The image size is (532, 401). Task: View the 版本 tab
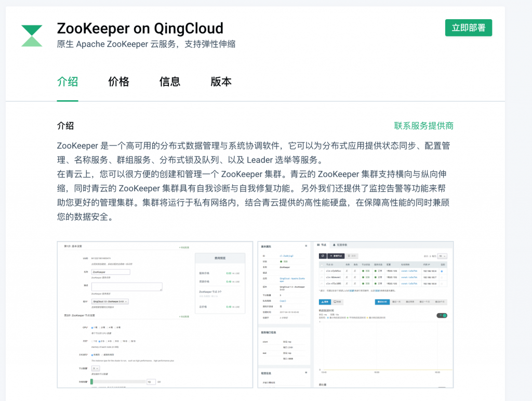221,82
